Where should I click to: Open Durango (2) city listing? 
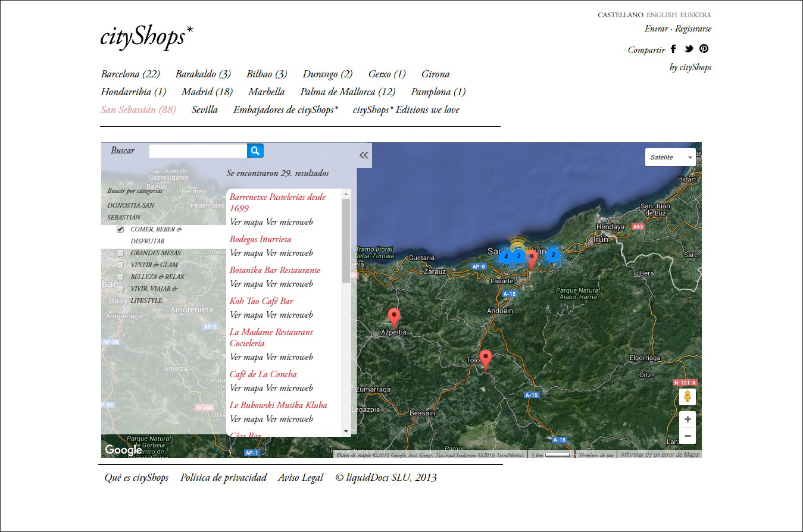click(327, 74)
